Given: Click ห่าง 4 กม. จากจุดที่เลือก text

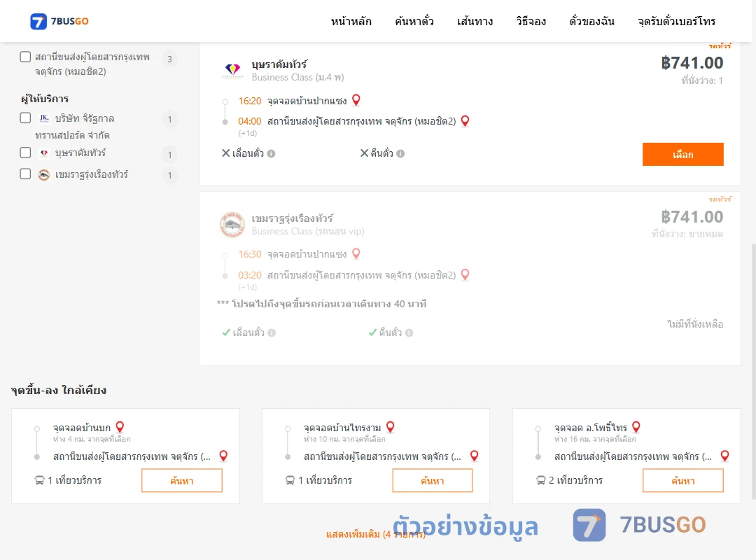Looking at the screenshot, I should [x=92, y=439].
